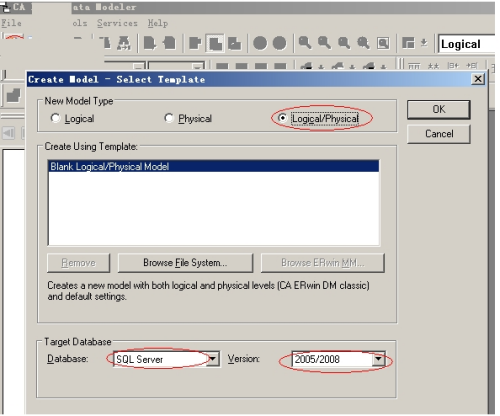Open the Services menu

[x=117, y=23]
